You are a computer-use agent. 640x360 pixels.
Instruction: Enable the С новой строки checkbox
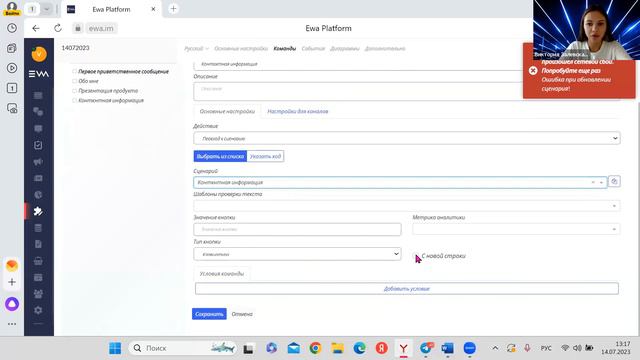point(416,256)
